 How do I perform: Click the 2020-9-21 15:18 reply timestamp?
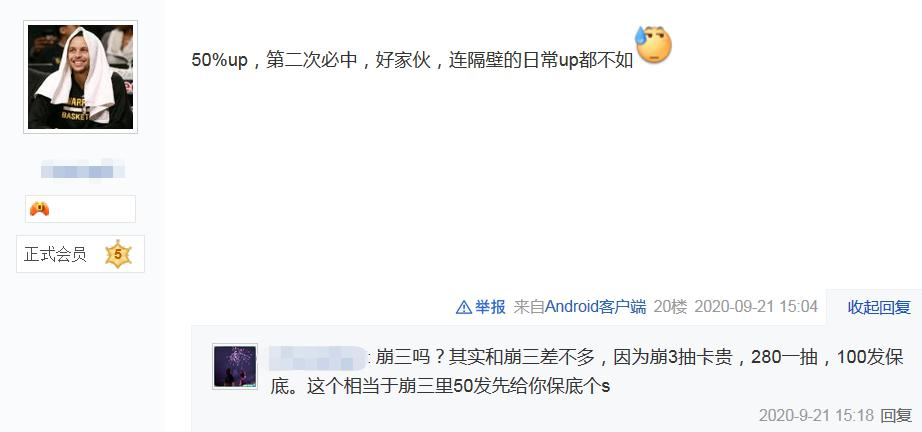816,416
